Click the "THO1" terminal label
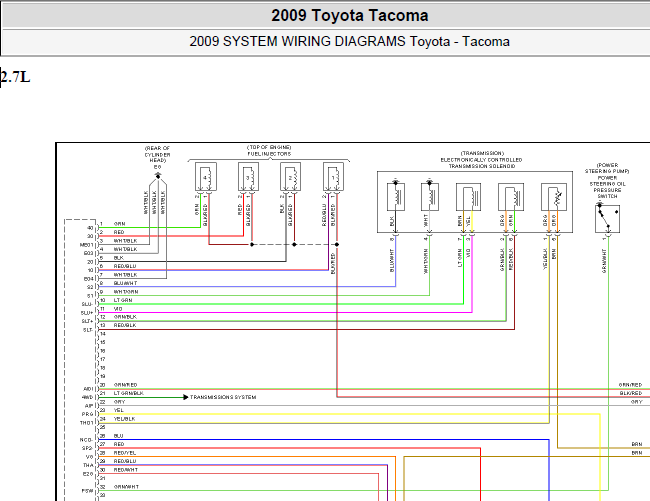The height and width of the screenshot is (501, 650). pos(87,423)
